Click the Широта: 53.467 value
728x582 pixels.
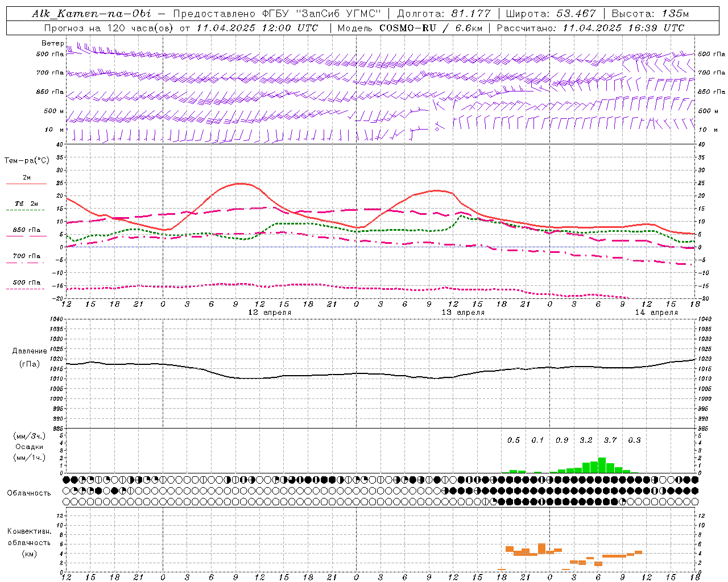click(x=551, y=14)
